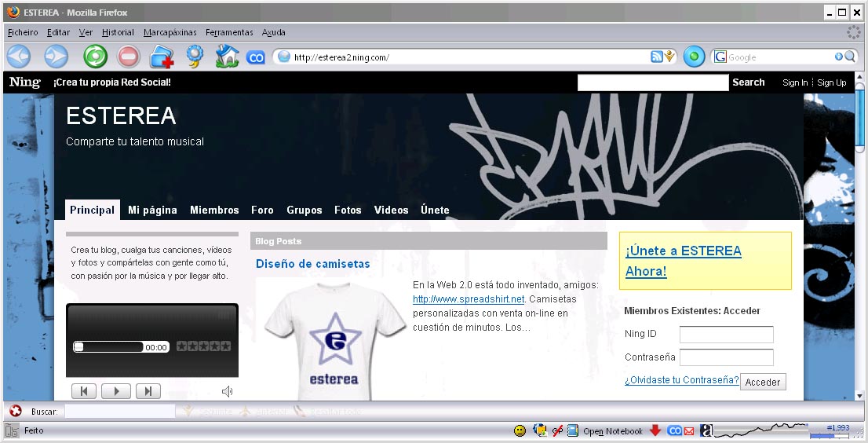868x443 pixels.
Task: Open the Ficheiro menu
Action: (23, 32)
